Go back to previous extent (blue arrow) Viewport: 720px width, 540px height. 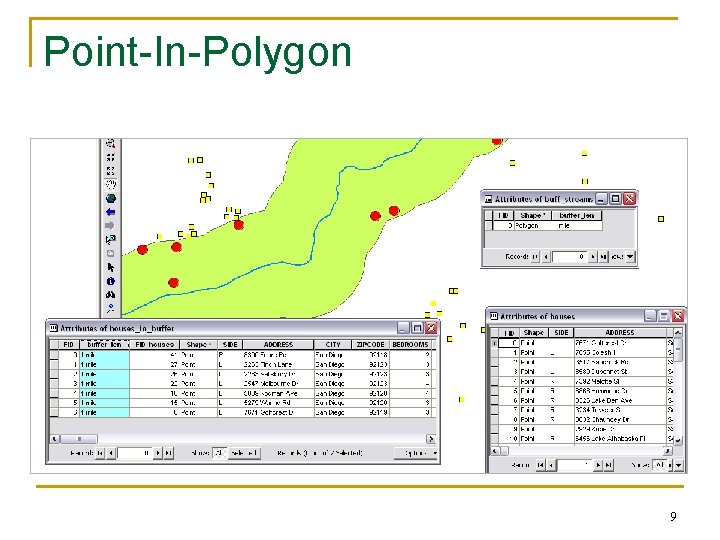(111, 212)
